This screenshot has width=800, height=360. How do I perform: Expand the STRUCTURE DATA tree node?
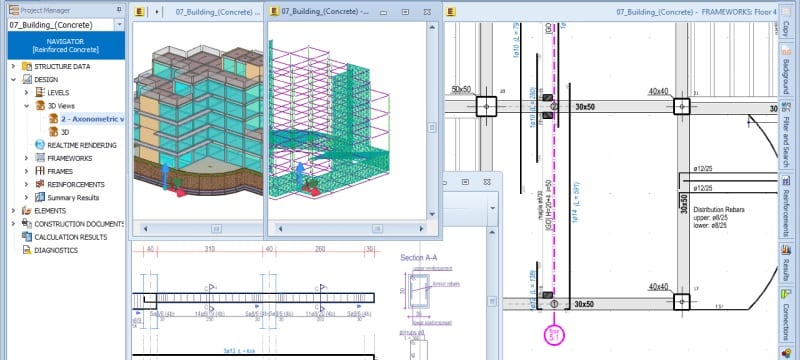[x=13, y=66]
